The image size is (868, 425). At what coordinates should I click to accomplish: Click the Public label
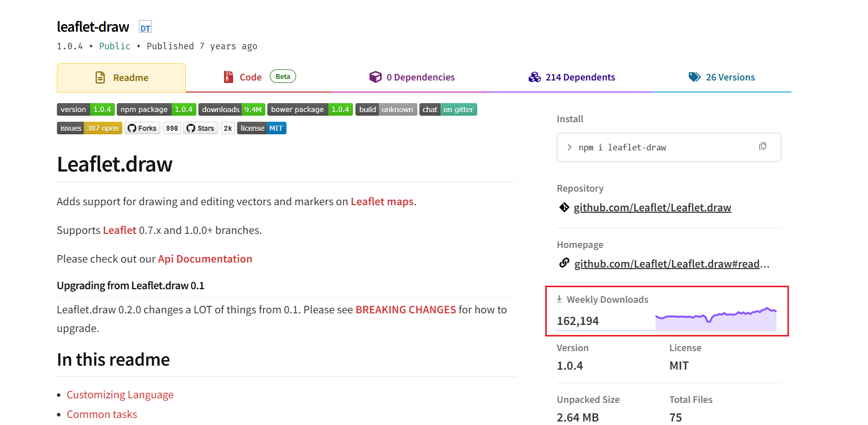[115, 46]
